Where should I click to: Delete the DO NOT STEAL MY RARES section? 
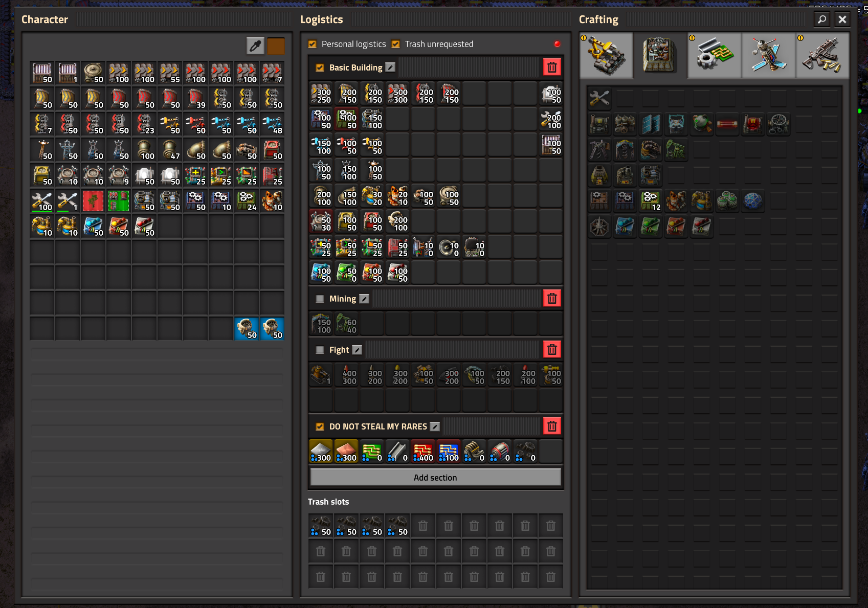(x=552, y=426)
